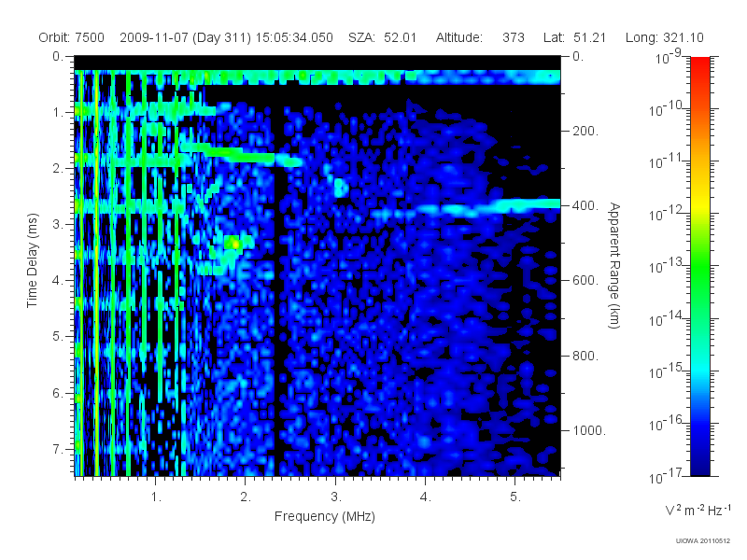Click the 2009-11-07 date and time text
This screenshot has height=560, width=747.
pos(226,37)
